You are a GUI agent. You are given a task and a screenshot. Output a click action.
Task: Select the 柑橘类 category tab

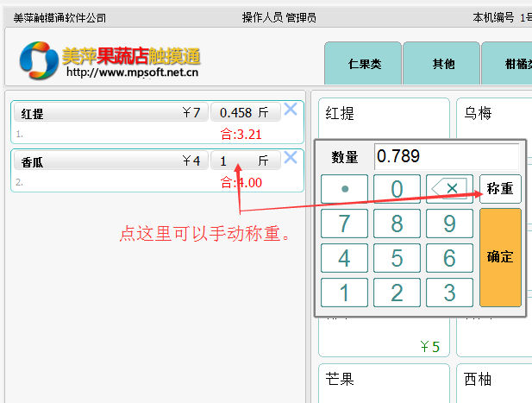click(509, 64)
